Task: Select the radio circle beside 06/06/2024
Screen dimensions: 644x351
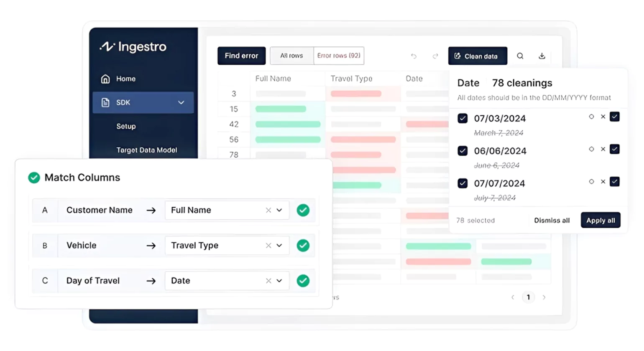Action: click(591, 149)
